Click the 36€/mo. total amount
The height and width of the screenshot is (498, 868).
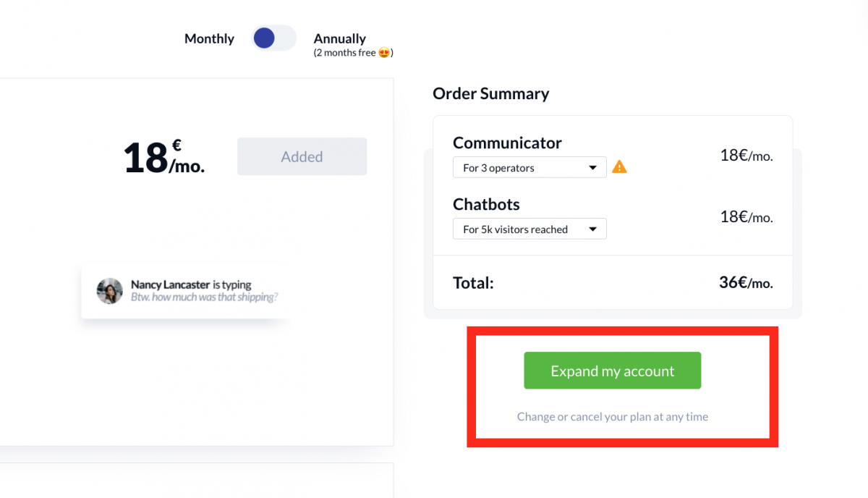pyautogui.click(x=746, y=282)
